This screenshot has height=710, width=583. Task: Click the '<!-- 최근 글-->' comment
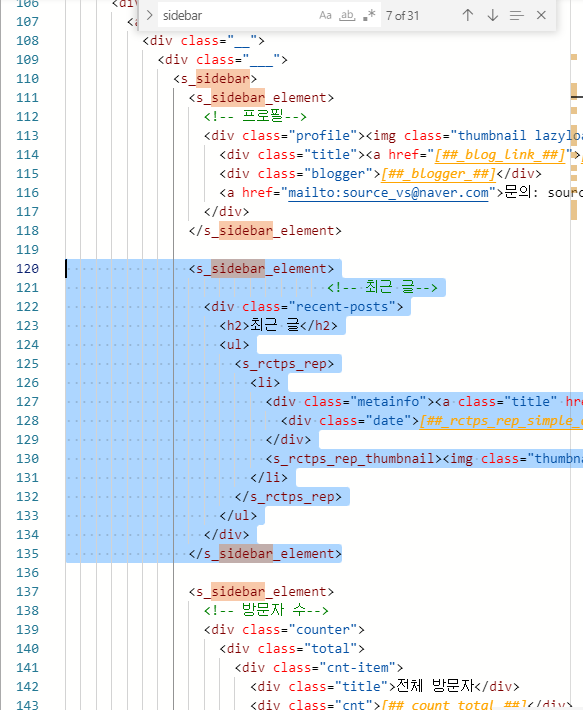pyautogui.click(x=382, y=288)
